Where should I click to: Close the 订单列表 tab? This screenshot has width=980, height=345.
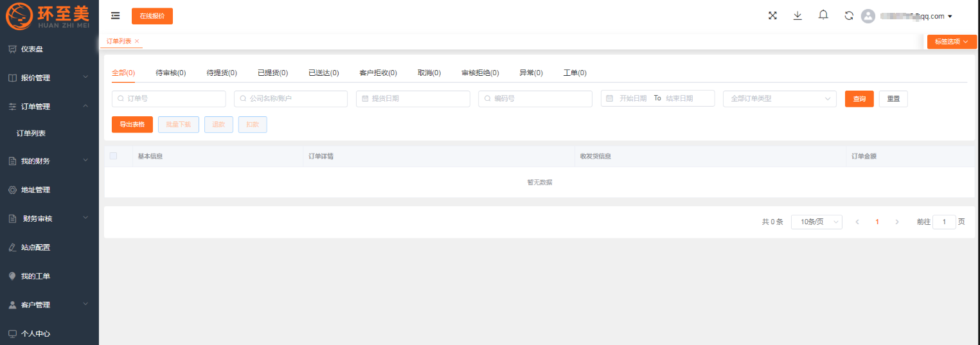click(137, 41)
